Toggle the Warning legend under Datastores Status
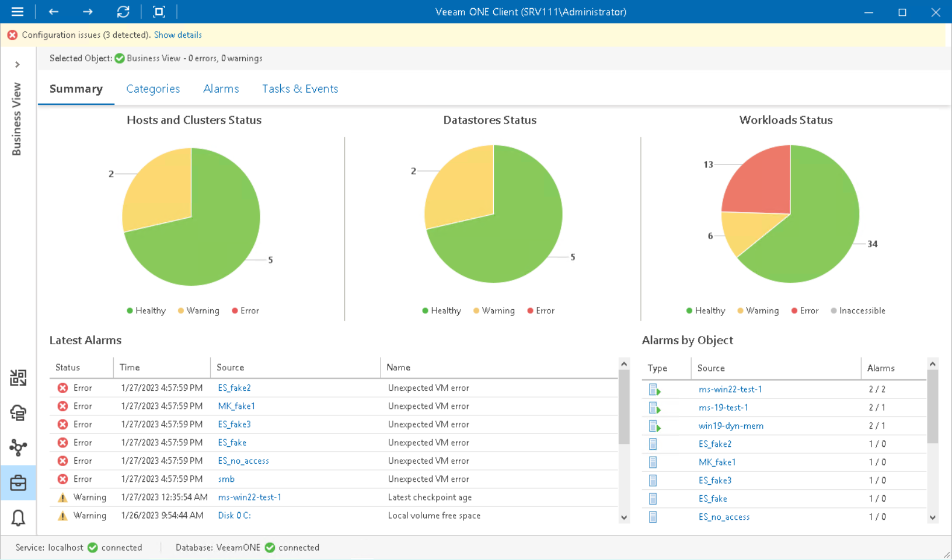952x560 pixels. click(493, 310)
